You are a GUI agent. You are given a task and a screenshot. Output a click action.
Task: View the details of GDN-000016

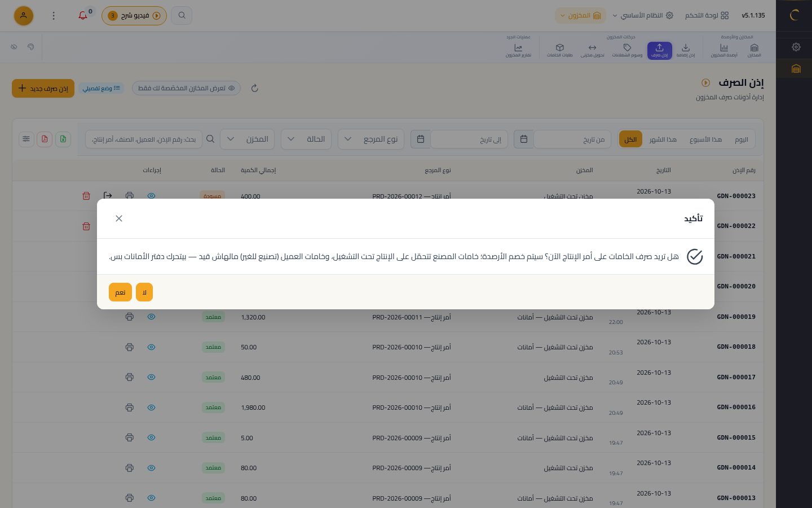[x=151, y=408]
